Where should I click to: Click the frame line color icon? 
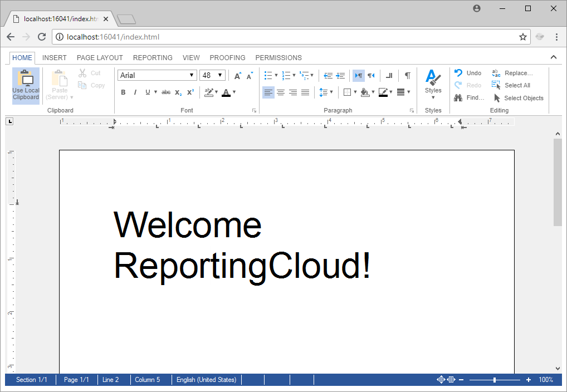pos(383,92)
